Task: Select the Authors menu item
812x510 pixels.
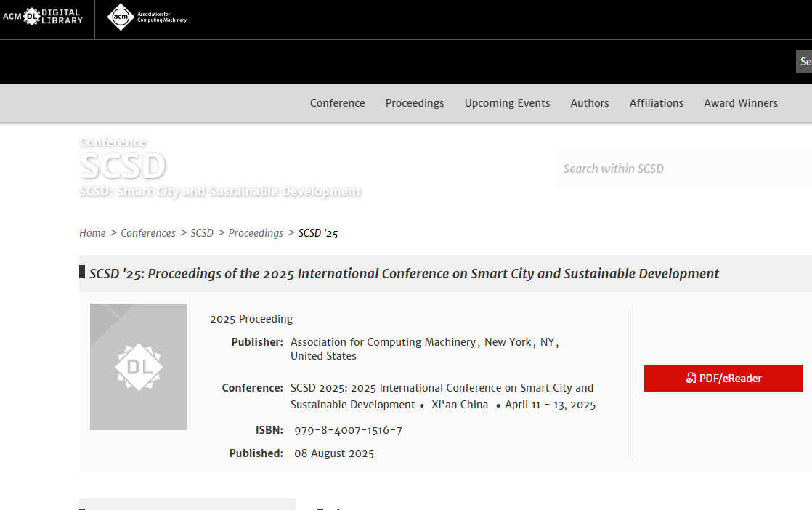Action: pyautogui.click(x=589, y=103)
